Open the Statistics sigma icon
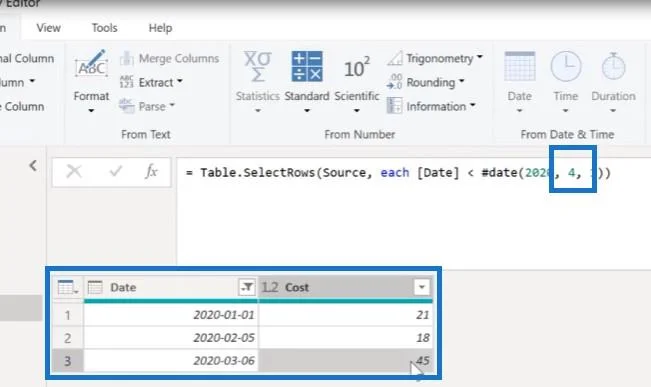Viewport: 651px width, 387px height. [x=257, y=66]
